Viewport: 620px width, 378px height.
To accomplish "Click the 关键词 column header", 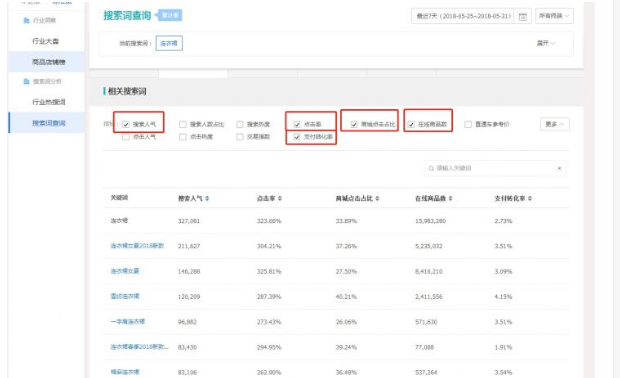I will (x=119, y=198).
